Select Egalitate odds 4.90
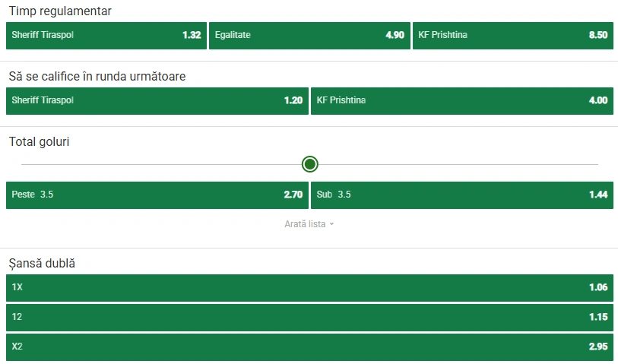The height and width of the screenshot is (364, 618). coord(309,36)
